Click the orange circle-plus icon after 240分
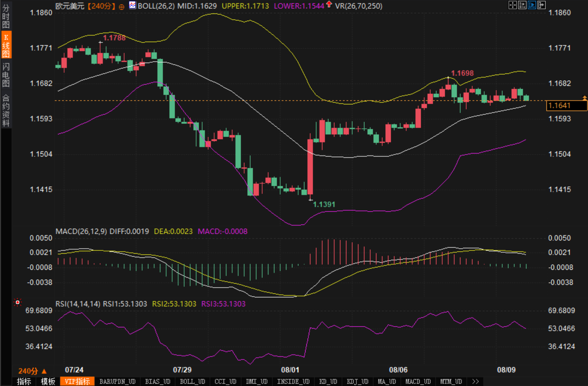 [x=122, y=6]
